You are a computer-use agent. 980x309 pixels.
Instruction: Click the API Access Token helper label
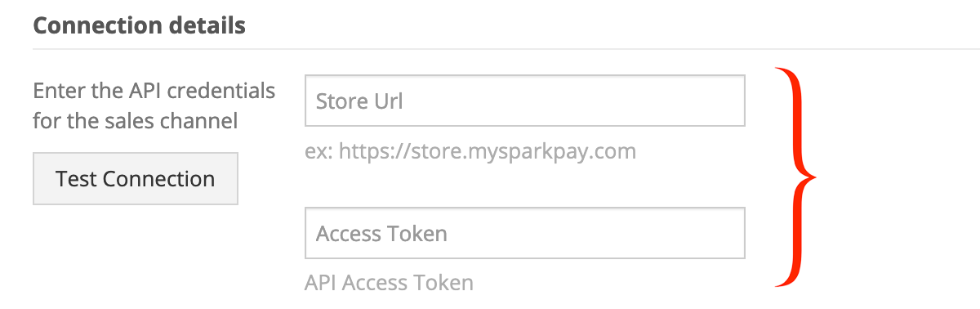tap(389, 283)
